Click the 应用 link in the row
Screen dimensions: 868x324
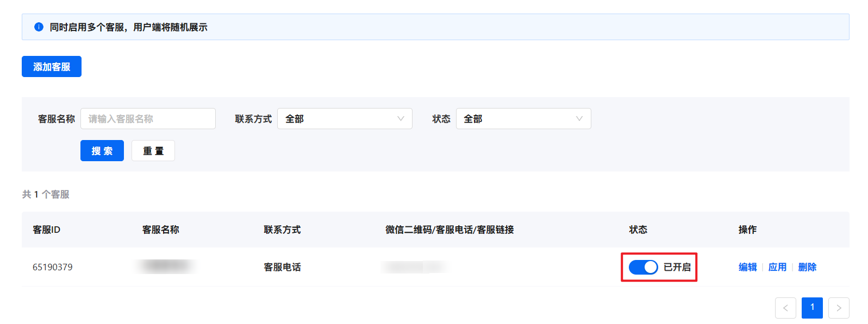click(777, 267)
